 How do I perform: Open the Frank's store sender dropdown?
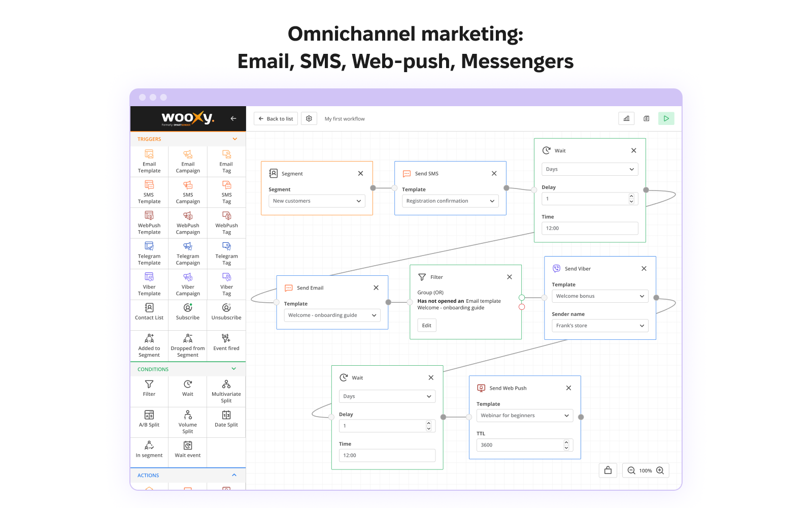point(600,326)
